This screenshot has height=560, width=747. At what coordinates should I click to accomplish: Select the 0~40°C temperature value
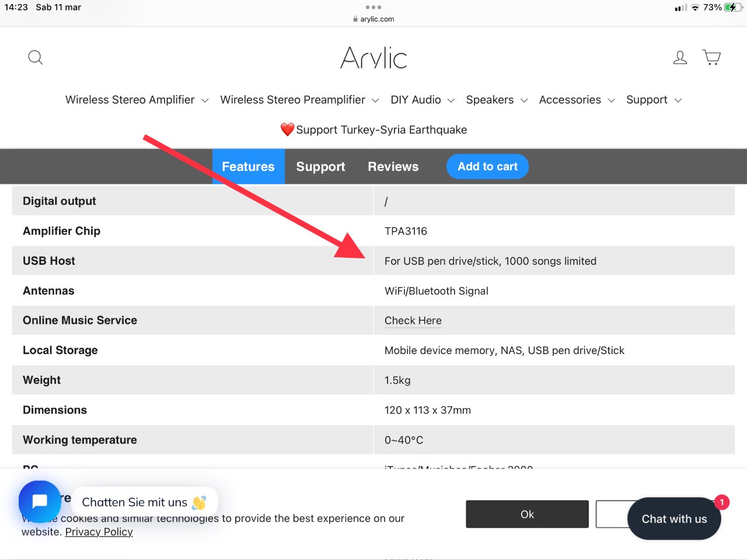click(404, 440)
